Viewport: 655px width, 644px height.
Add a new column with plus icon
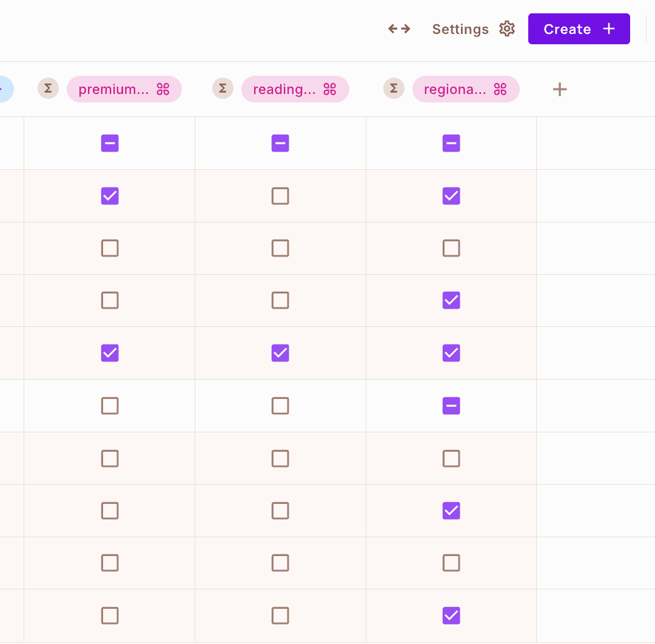pos(560,89)
